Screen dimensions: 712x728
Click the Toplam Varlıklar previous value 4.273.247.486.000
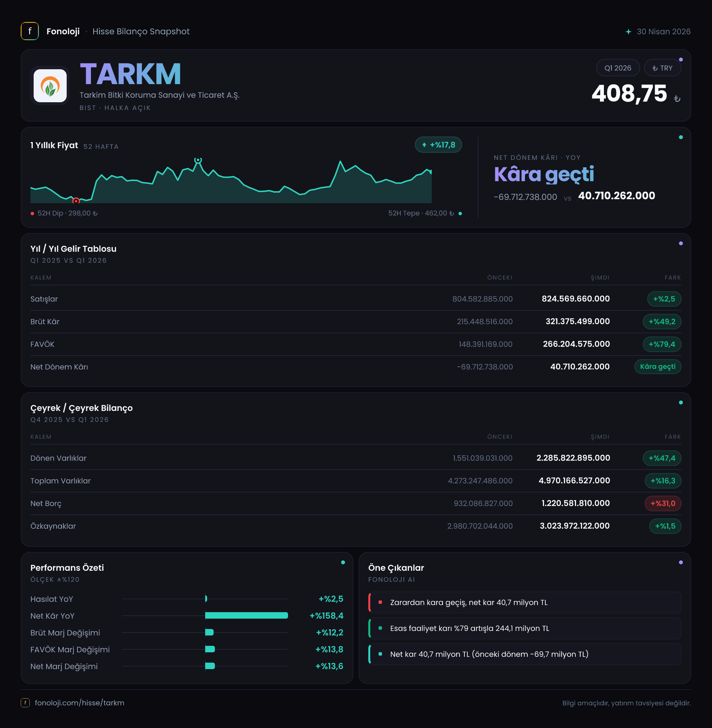(x=480, y=480)
